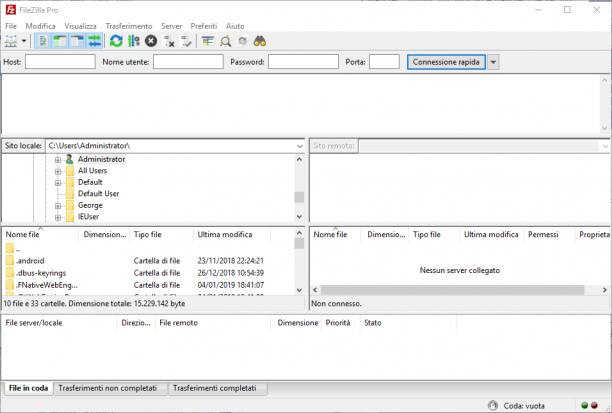This screenshot has height=413, width=612.
Task: Toggle synchronized browsing icon
Action: (x=242, y=41)
